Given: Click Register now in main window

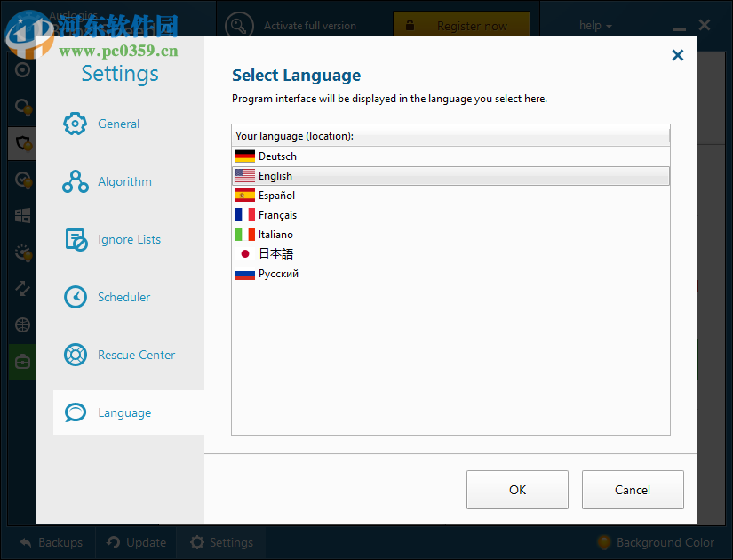Looking at the screenshot, I should [461, 26].
